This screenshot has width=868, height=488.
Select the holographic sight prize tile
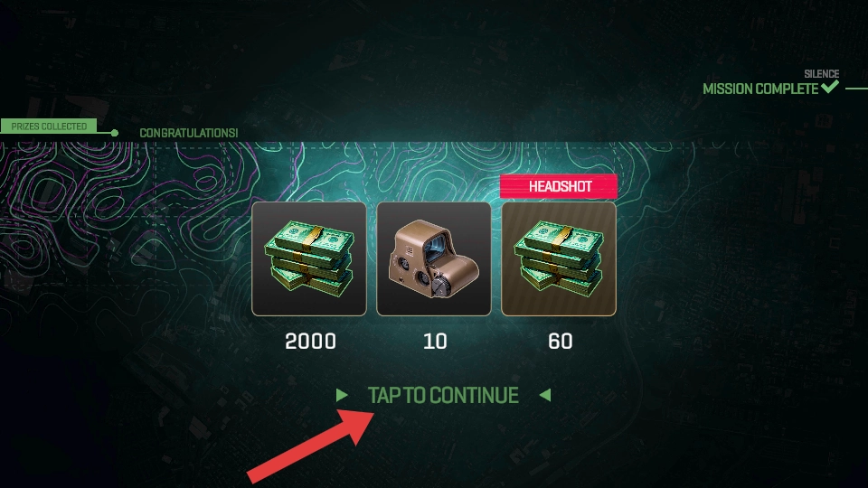point(433,259)
